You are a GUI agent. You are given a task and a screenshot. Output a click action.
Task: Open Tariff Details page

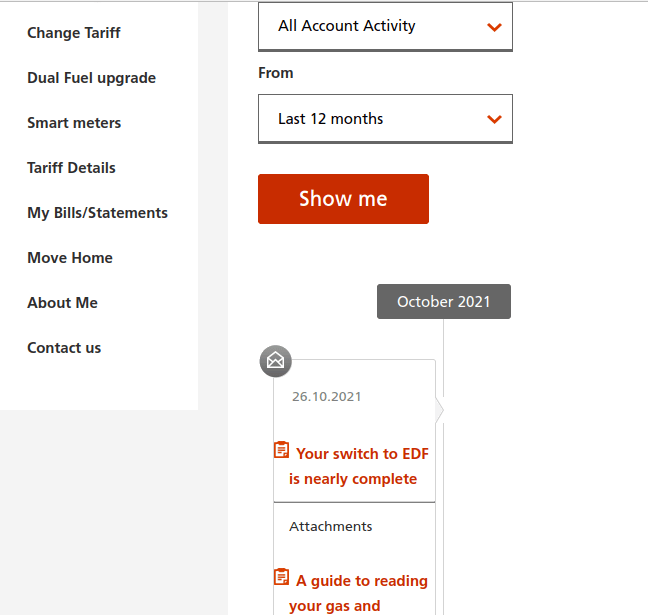71,168
